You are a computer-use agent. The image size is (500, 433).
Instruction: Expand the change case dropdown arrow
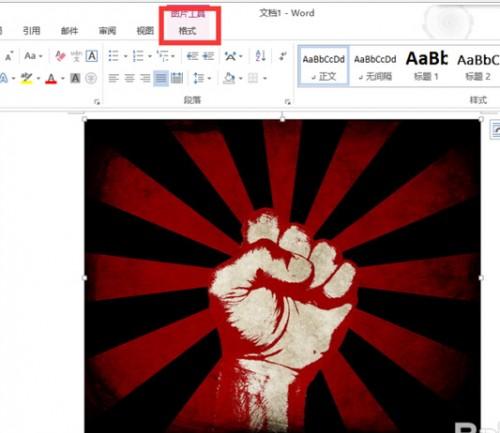point(41,56)
